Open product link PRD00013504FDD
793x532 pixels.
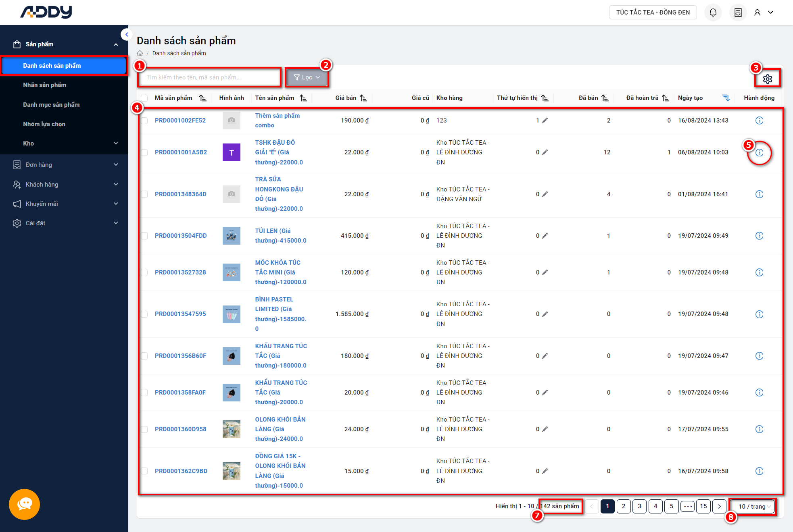coord(181,236)
